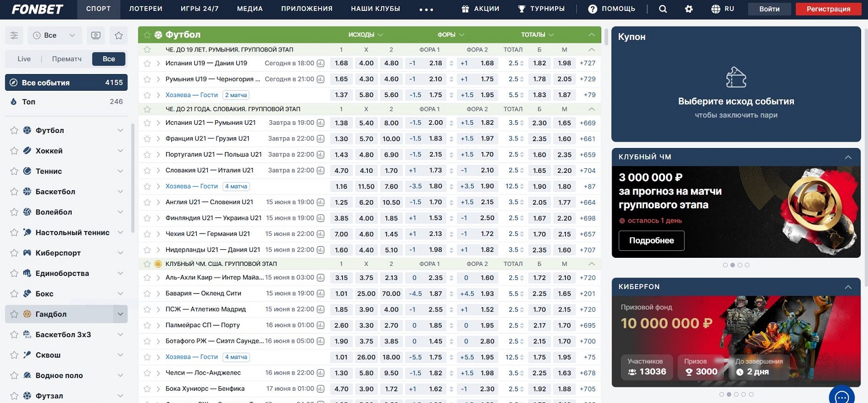
Task: Favorite Баскетбол with its star
Action: pos(14,192)
